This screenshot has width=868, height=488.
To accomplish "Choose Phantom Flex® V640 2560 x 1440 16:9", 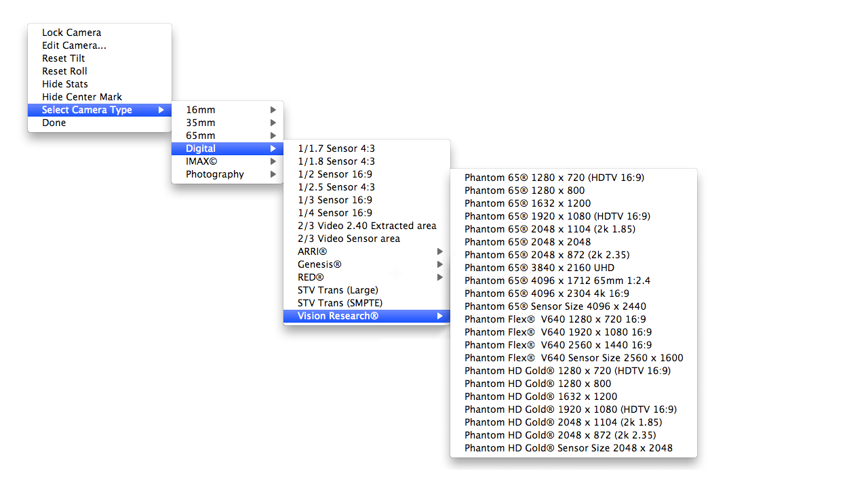I will tap(574, 345).
